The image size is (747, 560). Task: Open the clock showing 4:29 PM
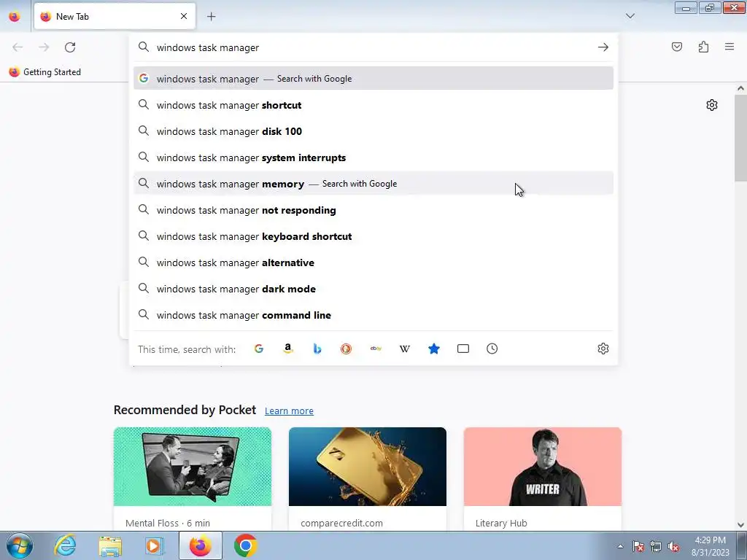[711, 546]
